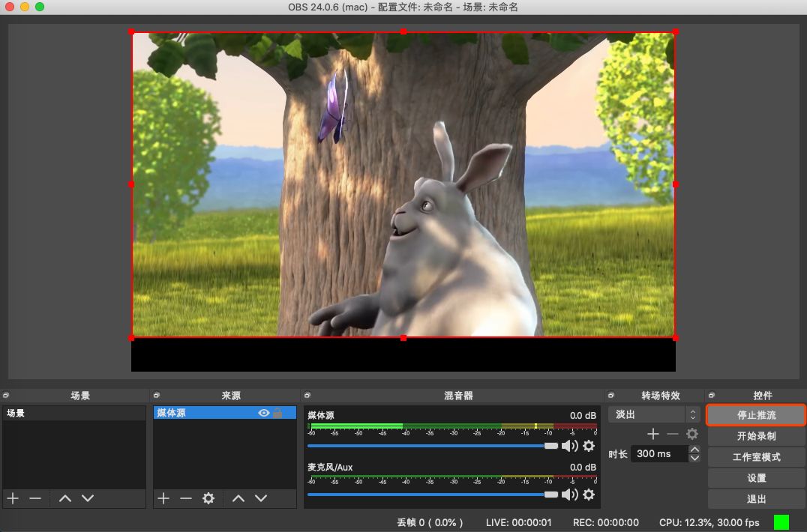Image resolution: width=807 pixels, height=532 pixels.
Task: Remove the selected scene with minus icon
Action: tap(35, 498)
